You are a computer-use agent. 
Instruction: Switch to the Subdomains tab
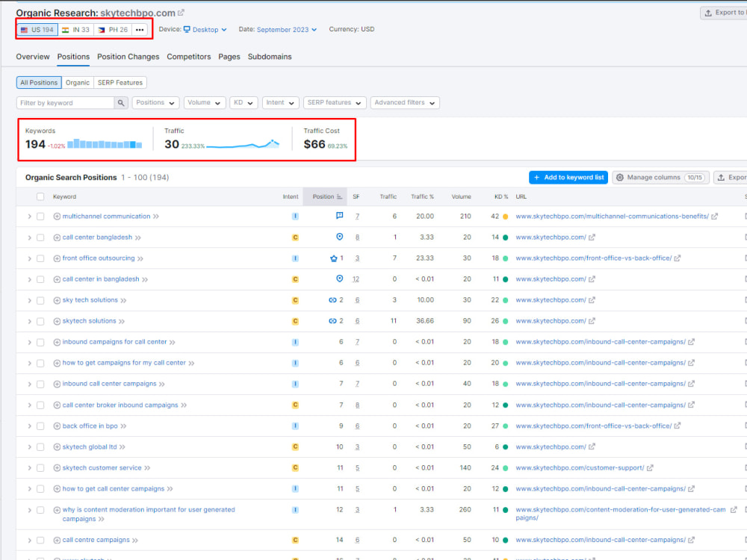click(270, 57)
